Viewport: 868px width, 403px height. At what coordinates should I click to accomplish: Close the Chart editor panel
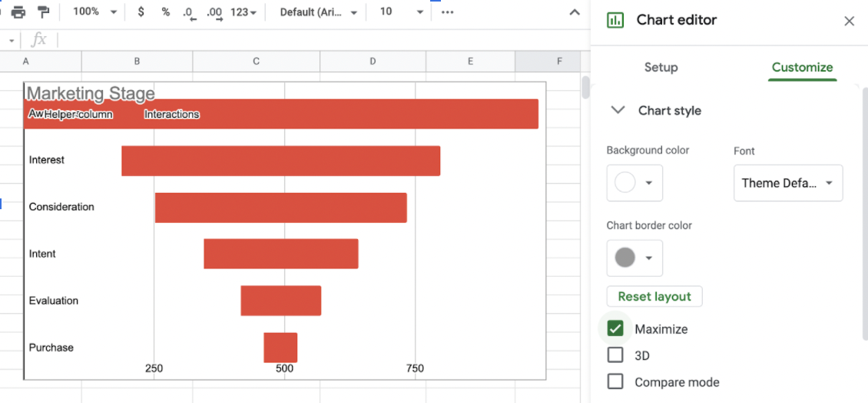849,21
